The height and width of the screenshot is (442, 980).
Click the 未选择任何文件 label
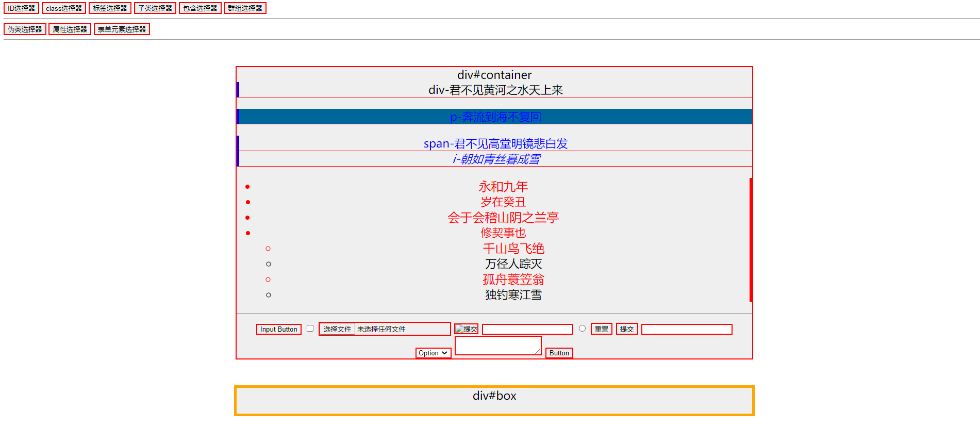pyautogui.click(x=381, y=329)
